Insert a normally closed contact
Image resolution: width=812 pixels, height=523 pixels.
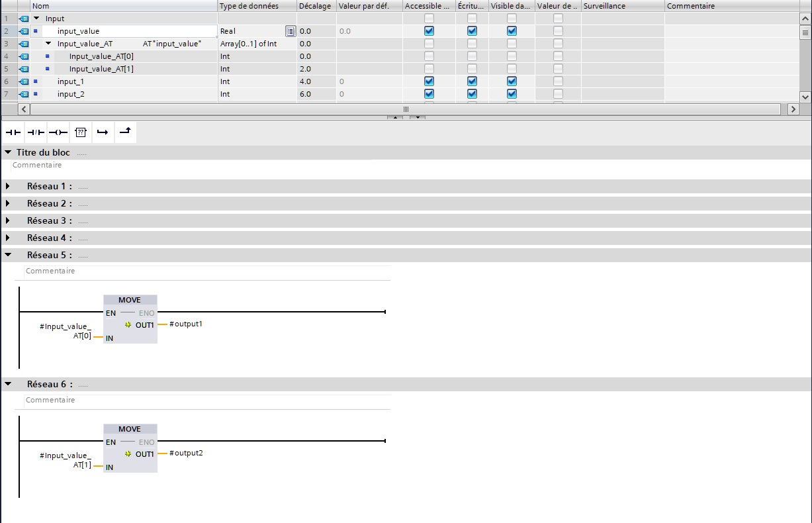(x=36, y=132)
